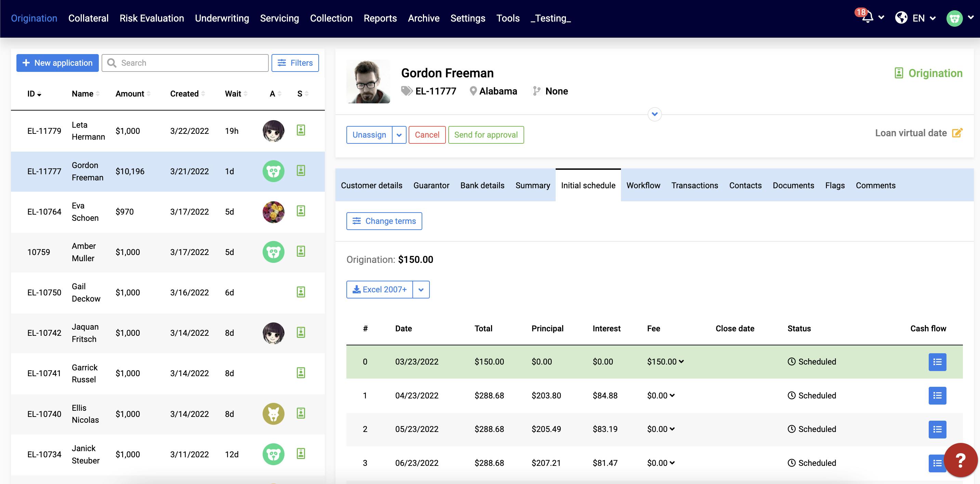The image size is (980, 484).
Task: Click Send for approval
Action: click(486, 135)
